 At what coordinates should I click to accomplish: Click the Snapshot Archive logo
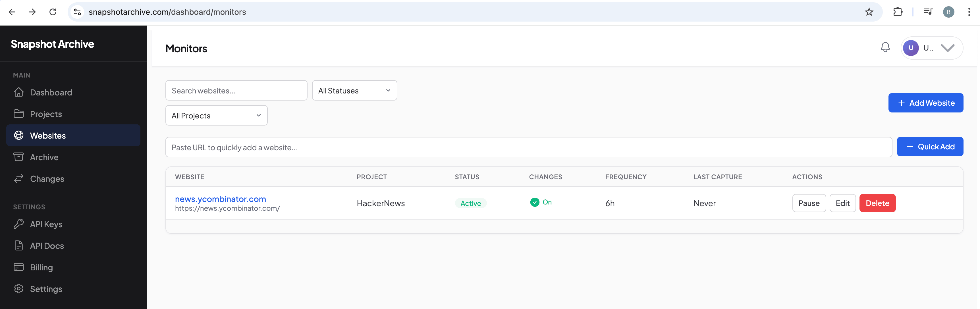[53, 44]
